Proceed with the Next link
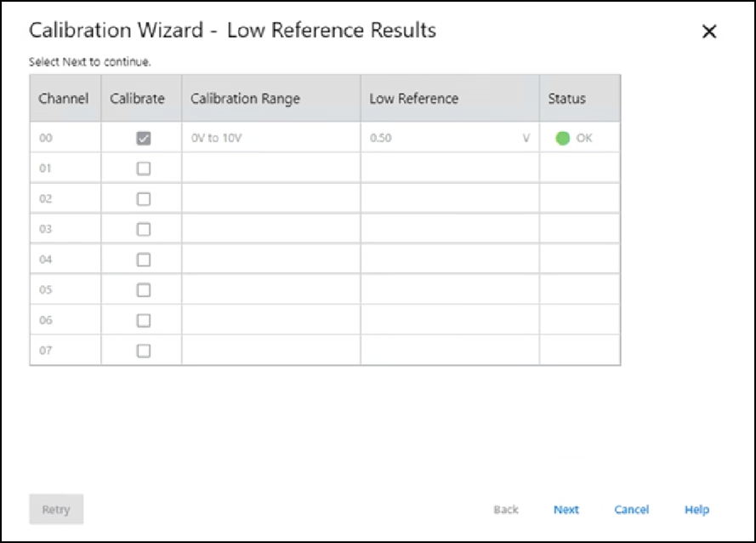 (x=566, y=510)
